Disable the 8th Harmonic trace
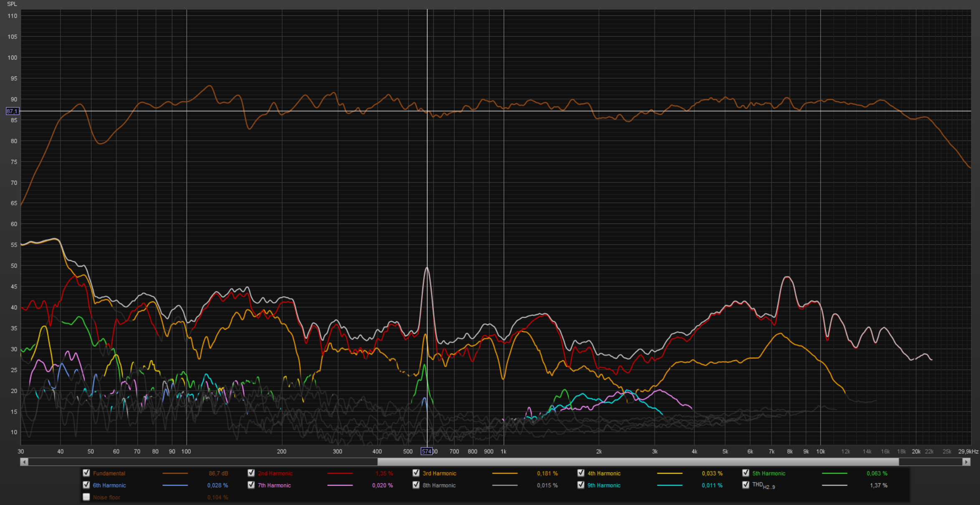 416,485
